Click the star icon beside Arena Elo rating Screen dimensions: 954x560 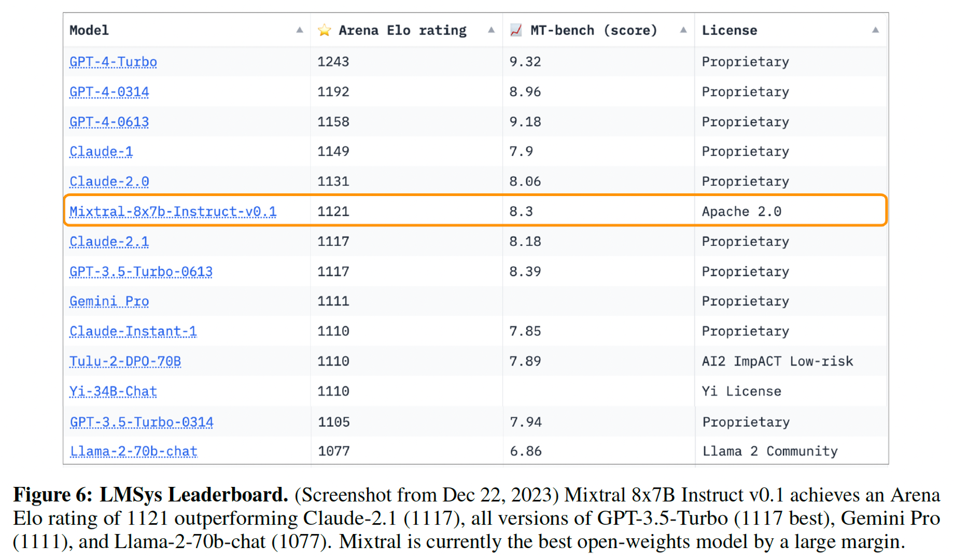coord(325,31)
